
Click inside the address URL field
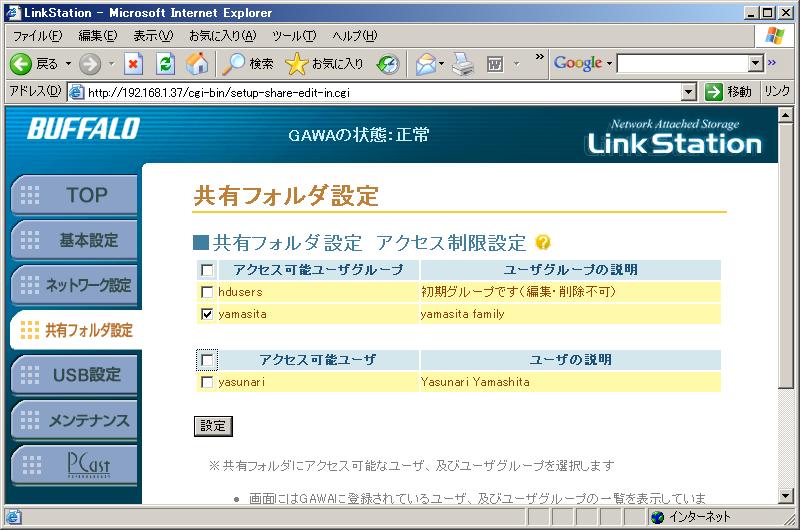(x=383, y=92)
